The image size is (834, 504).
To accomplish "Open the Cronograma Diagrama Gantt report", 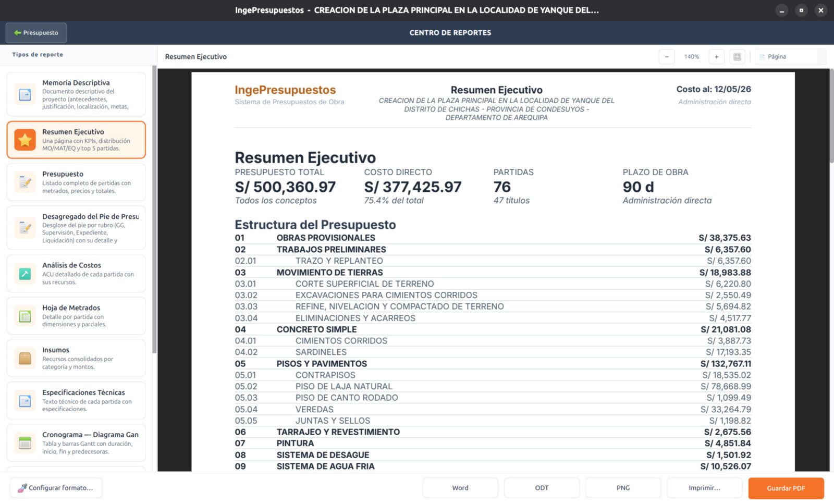I will pyautogui.click(x=76, y=443).
